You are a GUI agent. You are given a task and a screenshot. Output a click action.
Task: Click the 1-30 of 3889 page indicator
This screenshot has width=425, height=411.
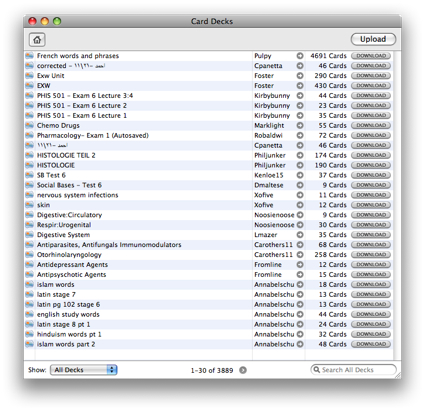(212, 370)
